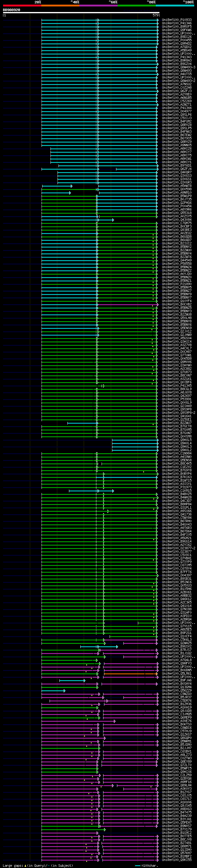This screenshot has height=868, width=197.
Task: Select the cyan 100% identity legend segment
Action: point(175,6)
